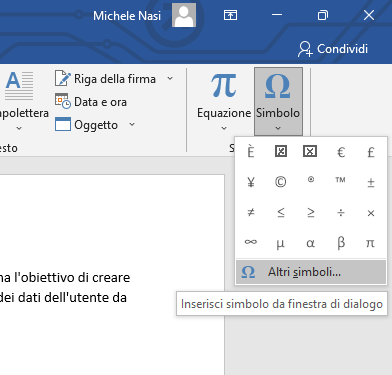Click document text "l'obiettivo di creare"
392x375 pixels.
click(x=72, y=277)
